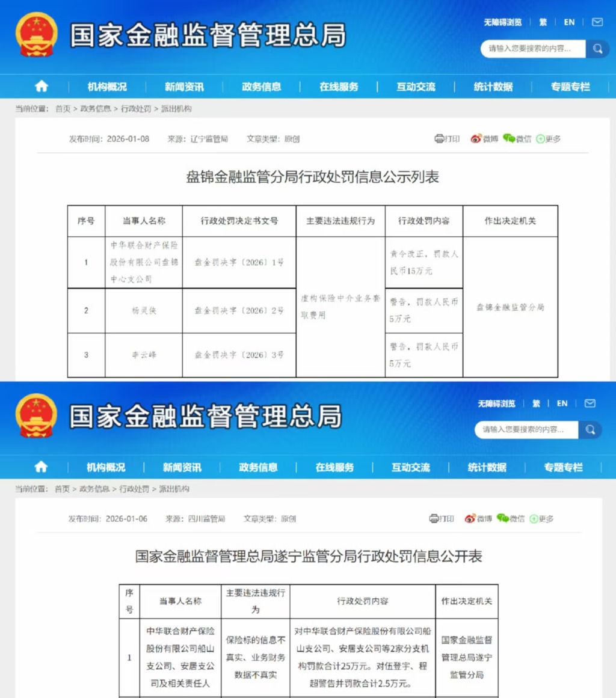The height and width of the screenshot is (698, 616).
Task: Click title 盘锦金融监管分局行政处罚信息公示列表
Action: (x=312, y=177)
